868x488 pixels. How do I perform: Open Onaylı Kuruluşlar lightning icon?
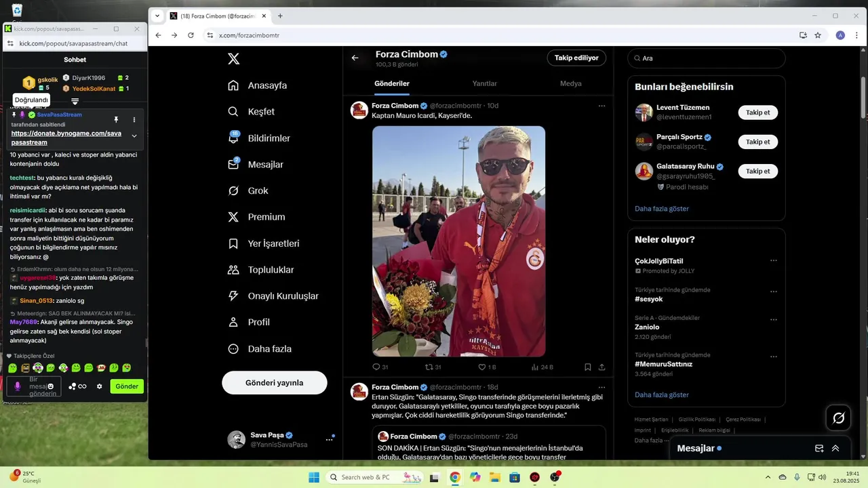[233, 296]
